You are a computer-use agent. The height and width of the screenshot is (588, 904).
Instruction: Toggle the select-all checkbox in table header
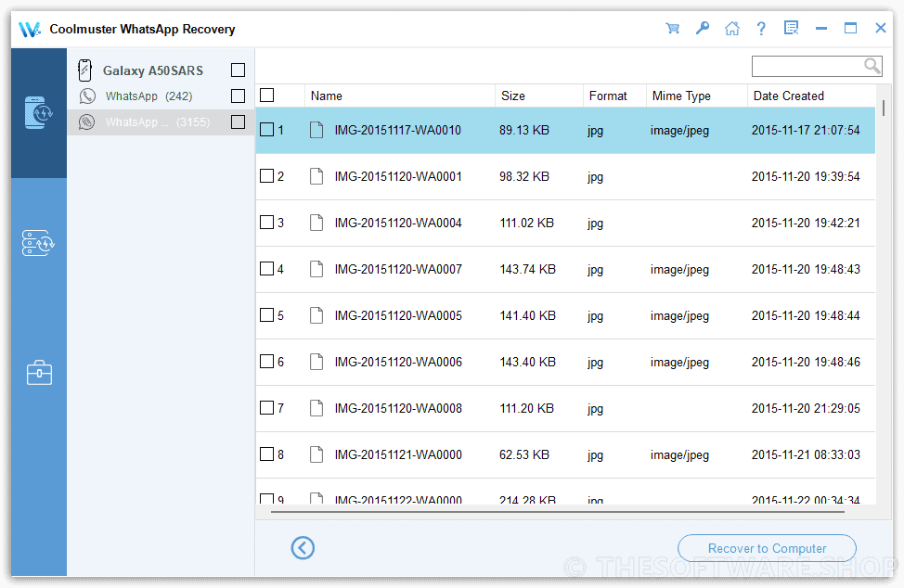tap(267, 95)
